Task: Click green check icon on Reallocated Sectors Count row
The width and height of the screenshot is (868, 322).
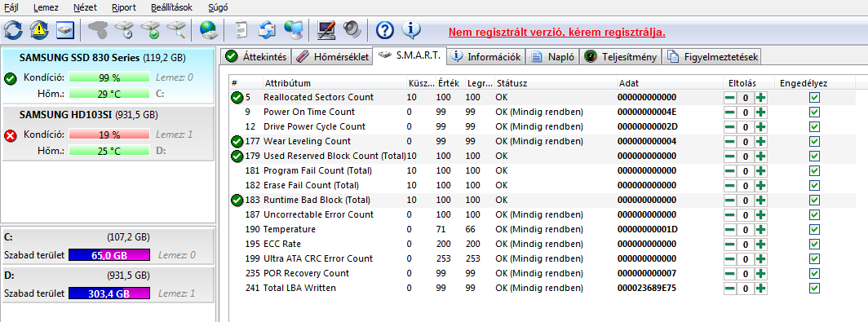Action: 237,98
